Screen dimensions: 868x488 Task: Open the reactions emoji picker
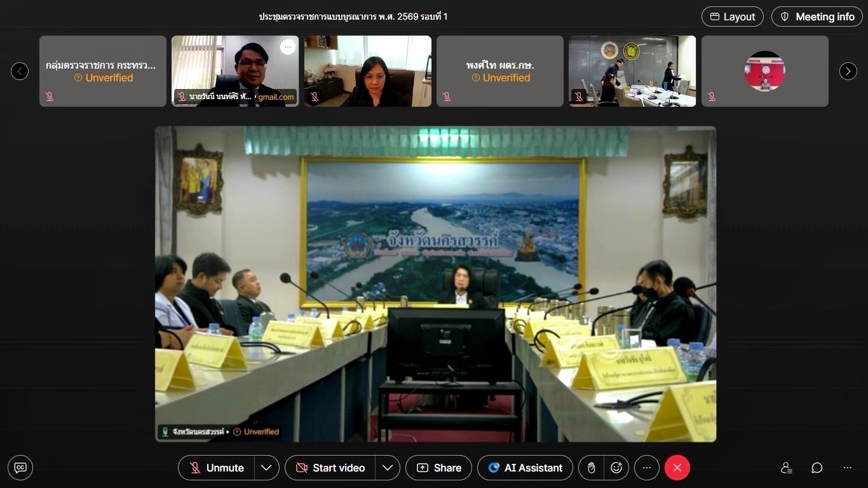point(616,468)
